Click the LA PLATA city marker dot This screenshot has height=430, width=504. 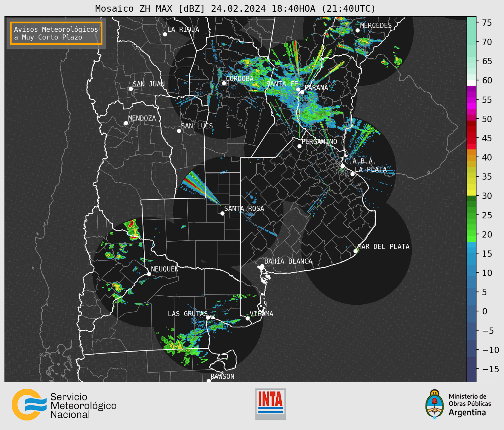pyautogui.click(x=353, y=174)
